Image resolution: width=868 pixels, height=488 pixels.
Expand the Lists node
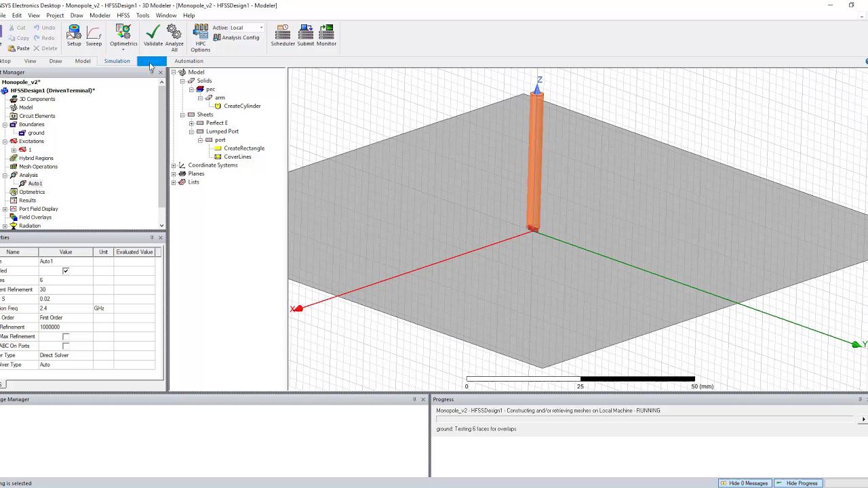(x=174, y=182)
